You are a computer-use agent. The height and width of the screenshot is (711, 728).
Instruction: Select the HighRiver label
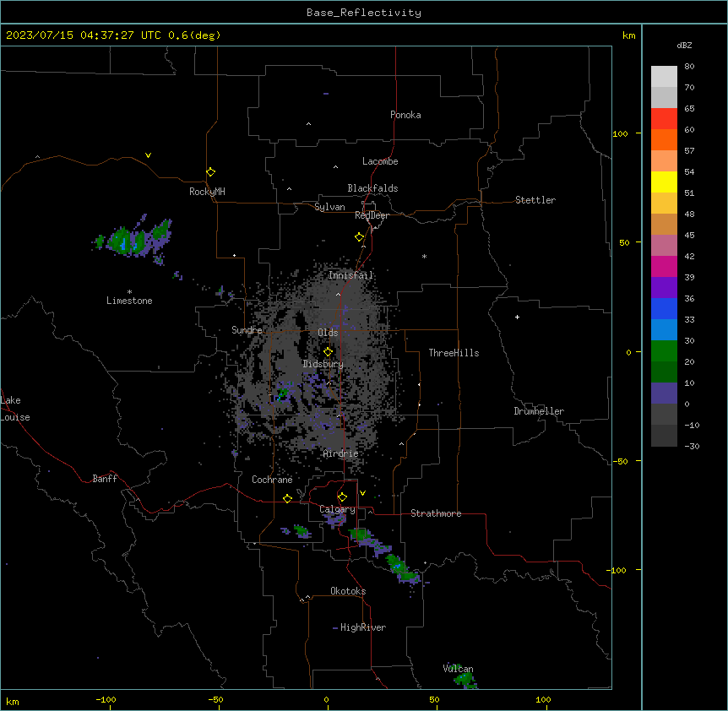pos(362,627)
